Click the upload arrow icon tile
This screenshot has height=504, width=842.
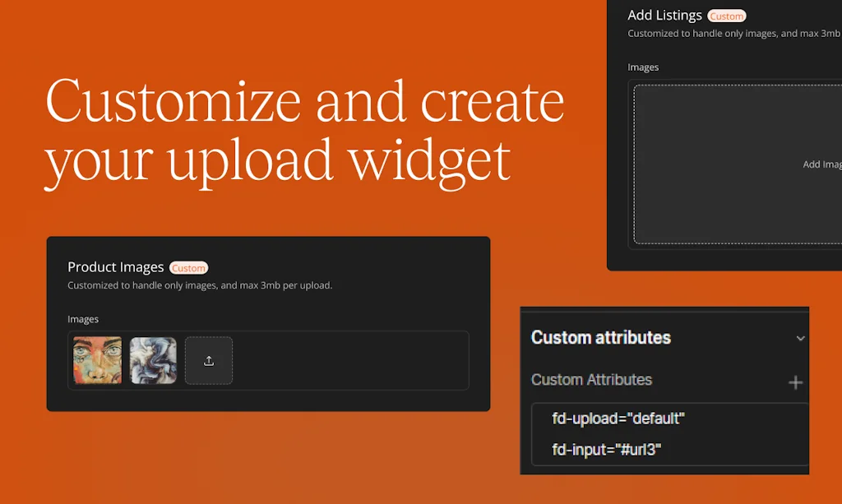point(209,361)
